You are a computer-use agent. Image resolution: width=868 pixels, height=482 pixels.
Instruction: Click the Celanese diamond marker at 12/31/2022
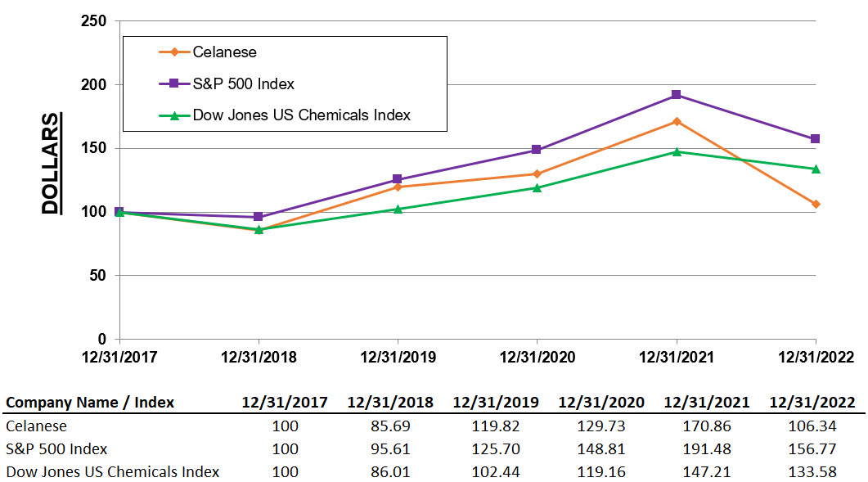[x=815, y=204]
